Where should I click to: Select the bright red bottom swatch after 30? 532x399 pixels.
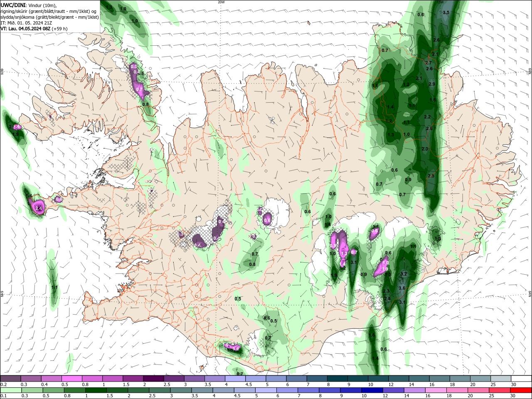pos(521,391)
